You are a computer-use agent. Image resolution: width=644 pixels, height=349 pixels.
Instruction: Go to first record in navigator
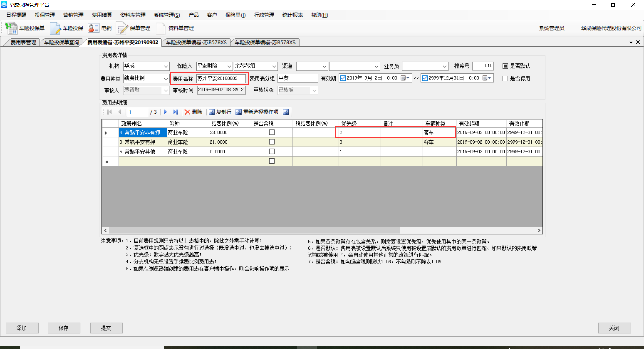109,112
